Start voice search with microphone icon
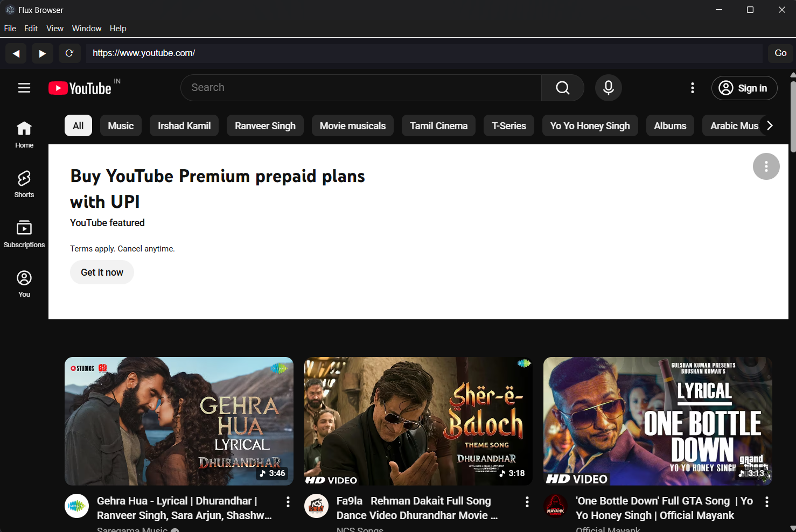 pyautogui.click(x=609, y=88)
